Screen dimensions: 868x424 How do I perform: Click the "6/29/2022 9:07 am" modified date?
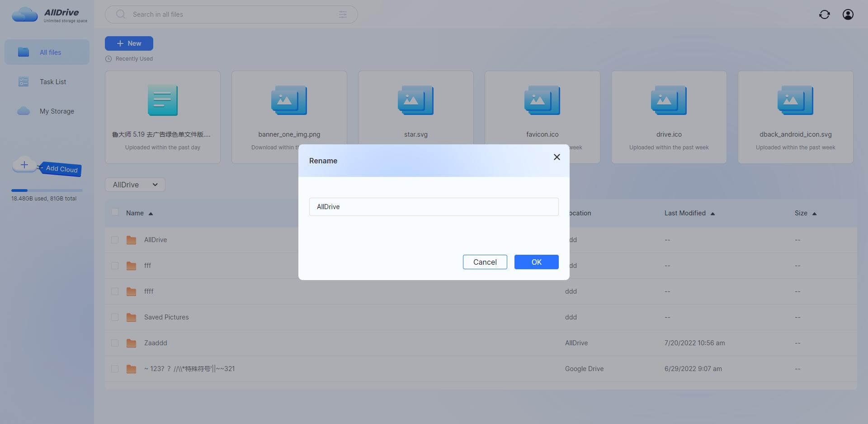693,369
